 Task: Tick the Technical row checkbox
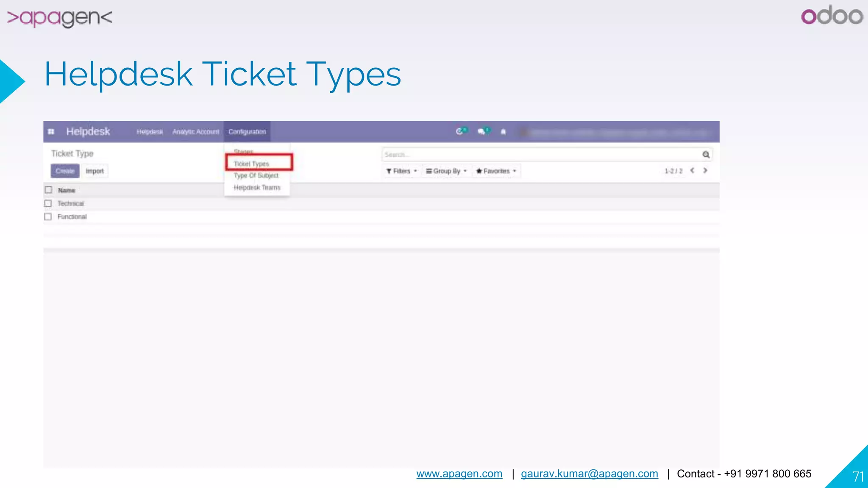48,203
